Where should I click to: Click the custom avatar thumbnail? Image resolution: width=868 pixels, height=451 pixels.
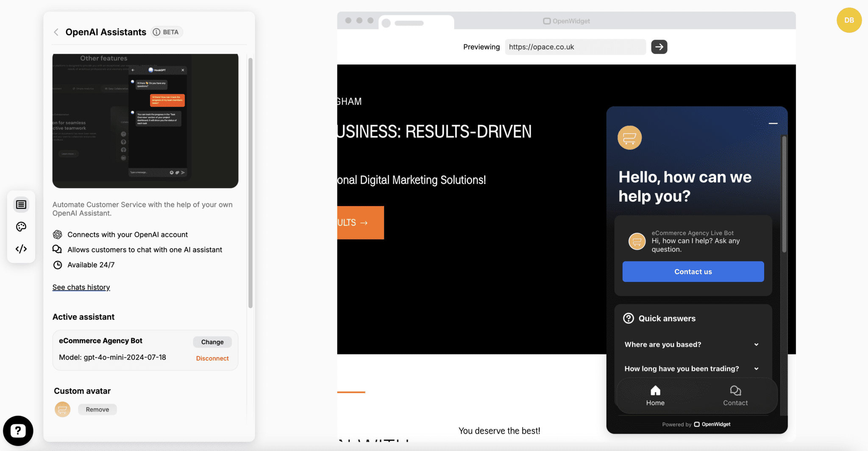pyautogui.click(x=62, y=409)
